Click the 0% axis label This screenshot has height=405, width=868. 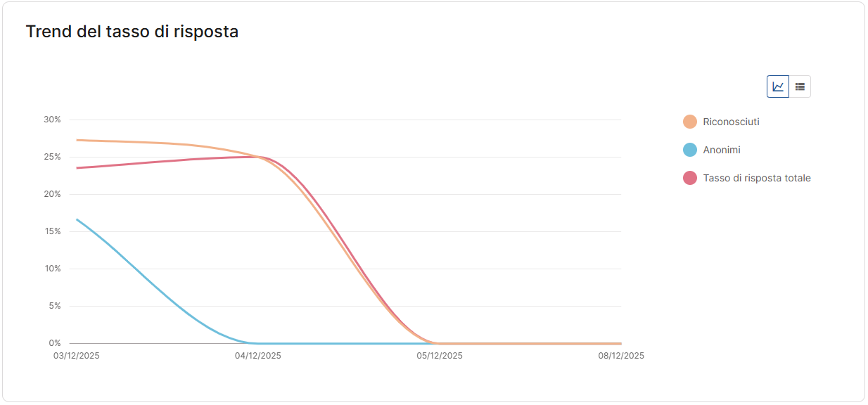(x=55, y=343)
